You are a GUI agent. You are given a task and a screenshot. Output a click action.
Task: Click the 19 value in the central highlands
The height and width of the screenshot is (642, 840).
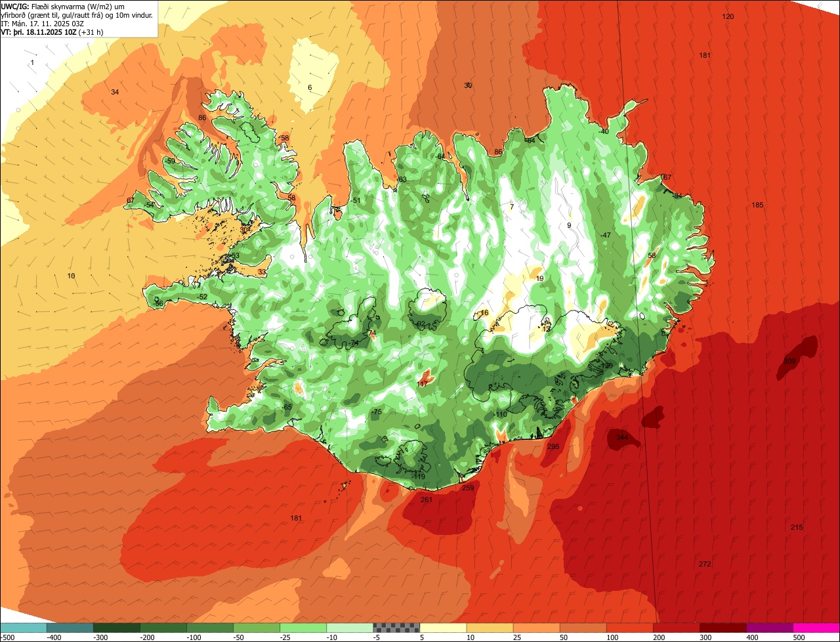tap(540, 278)
